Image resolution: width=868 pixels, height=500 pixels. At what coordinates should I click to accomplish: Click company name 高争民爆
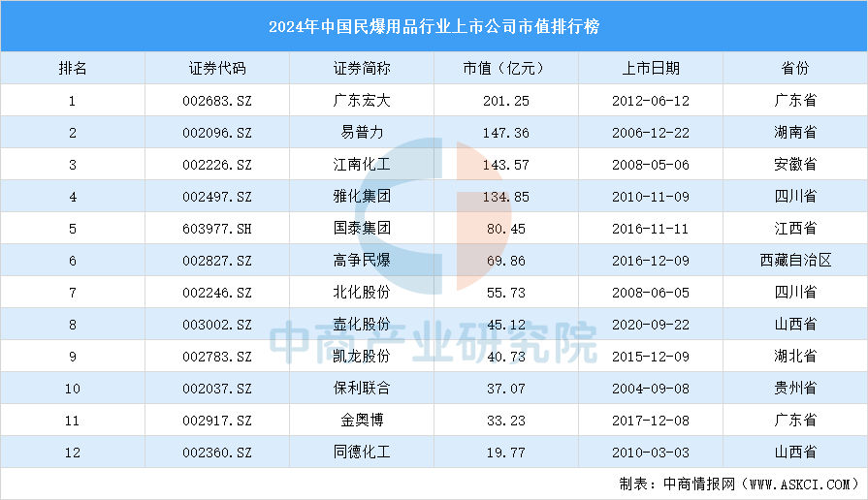point(362,261)
